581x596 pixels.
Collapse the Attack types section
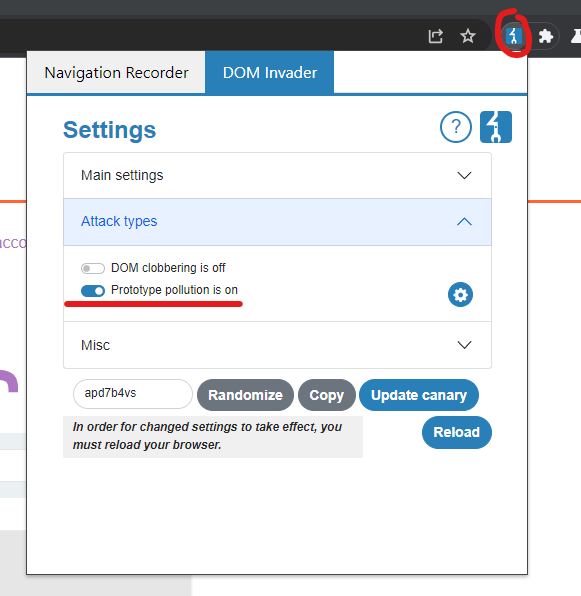(x=277, y=222)
